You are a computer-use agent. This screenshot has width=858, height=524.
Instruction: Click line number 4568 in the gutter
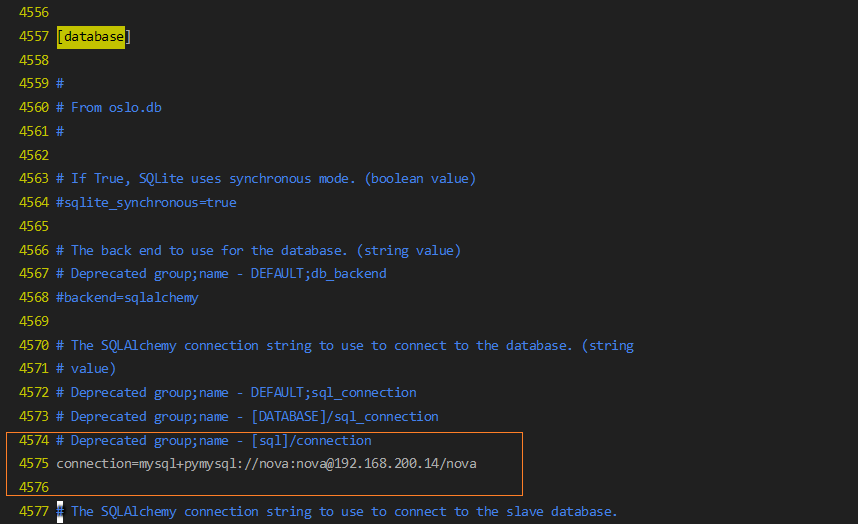coord(34,297)
